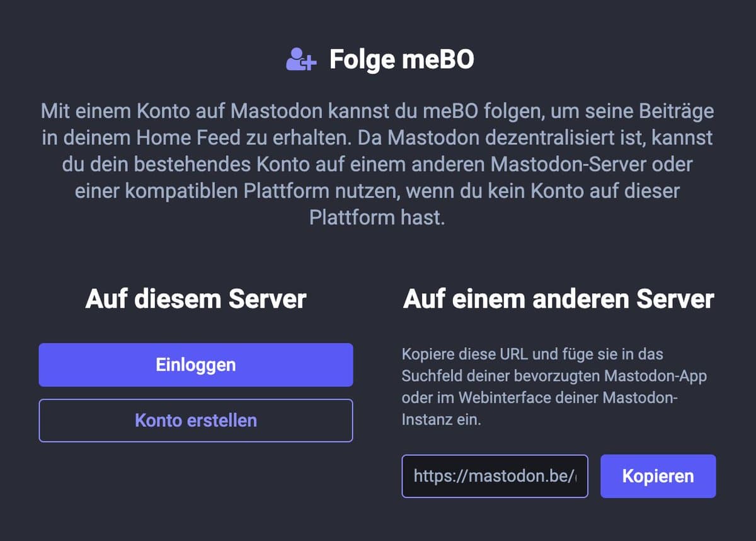The height and width of the screenshot is (541, 756).
Task: Click the Einloggen button
Action: coord(196,365)
